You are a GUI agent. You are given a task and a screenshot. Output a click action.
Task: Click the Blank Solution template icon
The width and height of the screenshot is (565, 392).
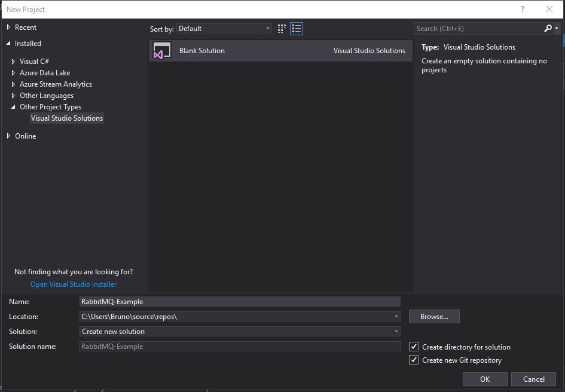(162, 51)
